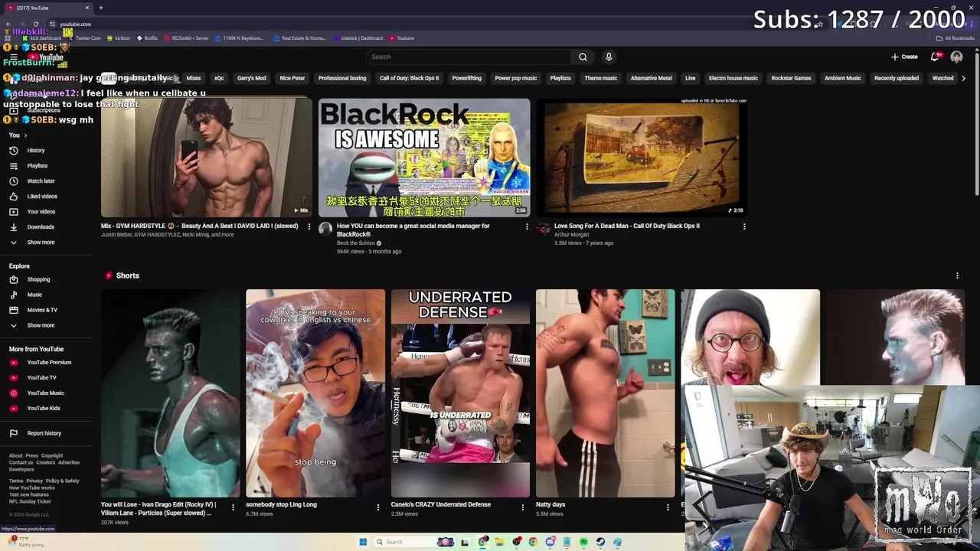Start voice search with the microphone icon
The image size is (980, 551).
pyautogui.click(x=609, y=57)
